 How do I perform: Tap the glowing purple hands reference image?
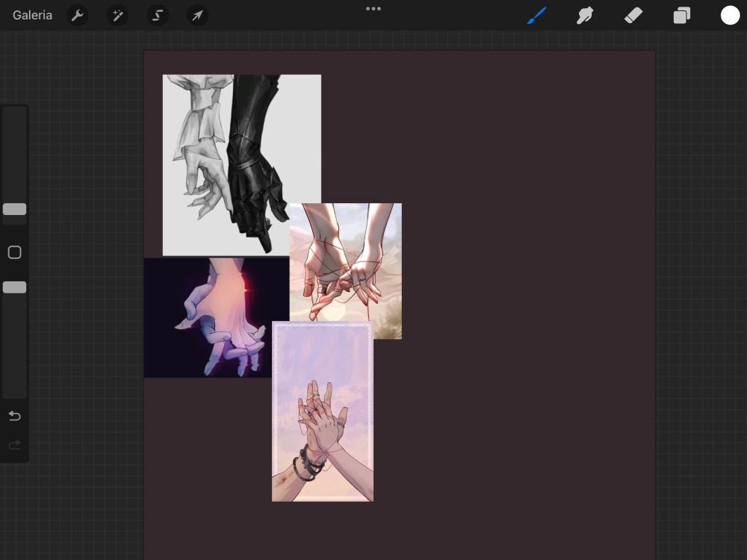pos(208,317)
